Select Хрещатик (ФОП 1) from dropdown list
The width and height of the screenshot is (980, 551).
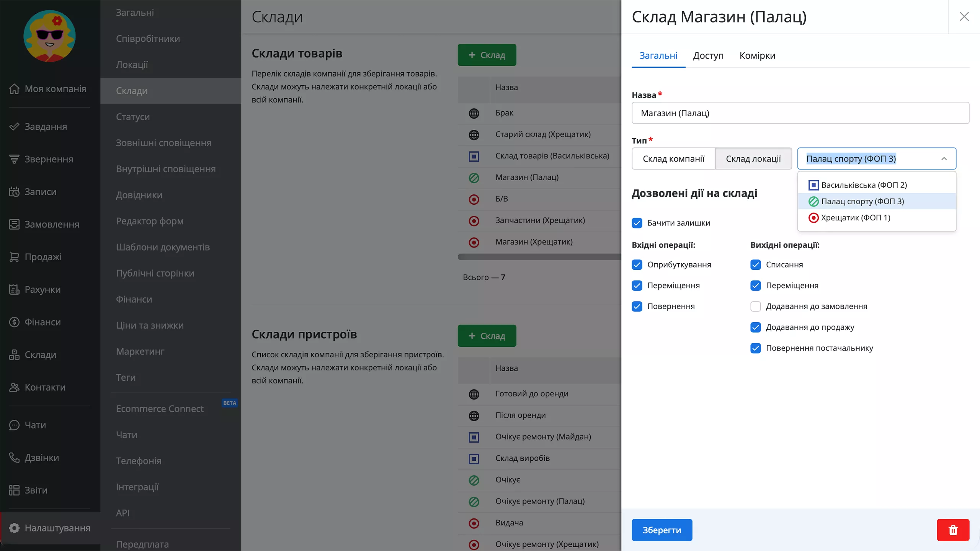877,218
